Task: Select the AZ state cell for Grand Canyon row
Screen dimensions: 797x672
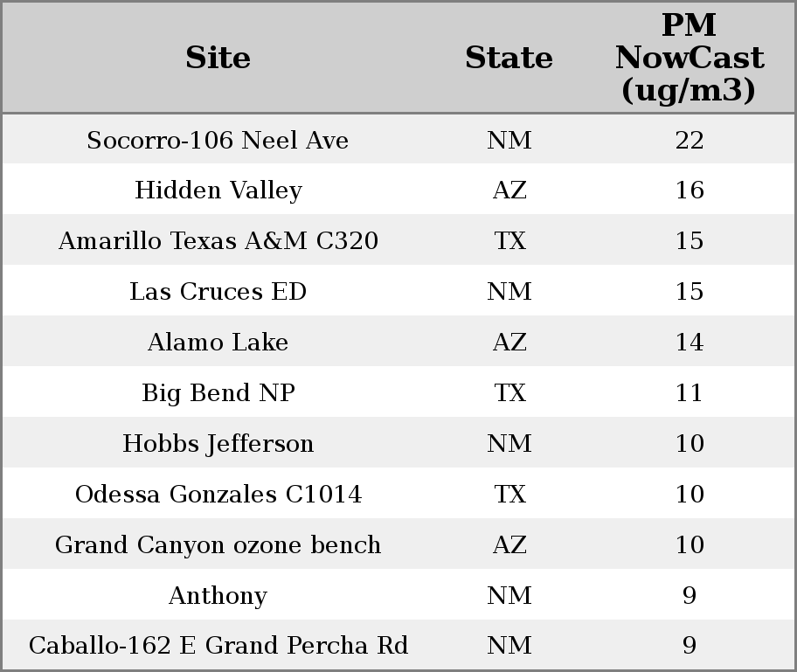Action: point(509,545)
